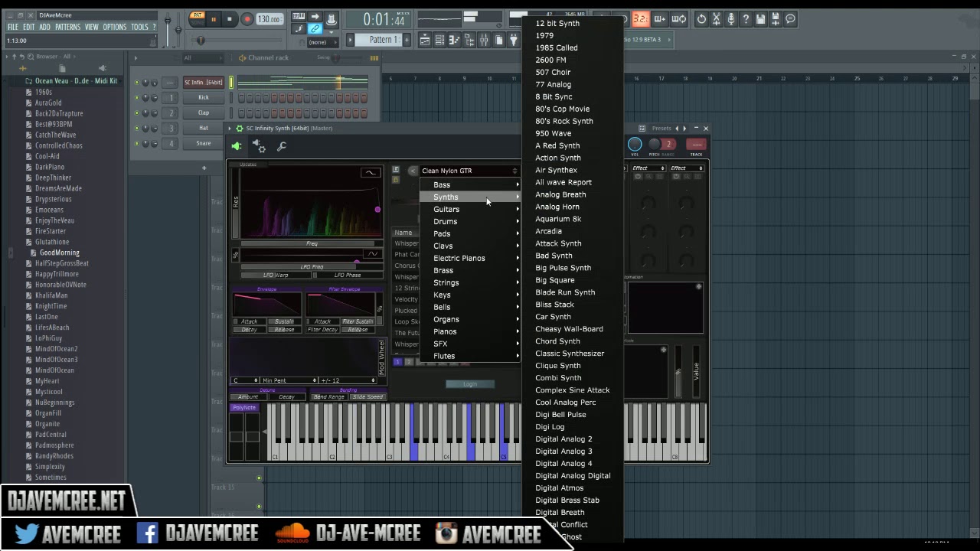
Task: Click the audio editor scissors icon
Action: 717,19
